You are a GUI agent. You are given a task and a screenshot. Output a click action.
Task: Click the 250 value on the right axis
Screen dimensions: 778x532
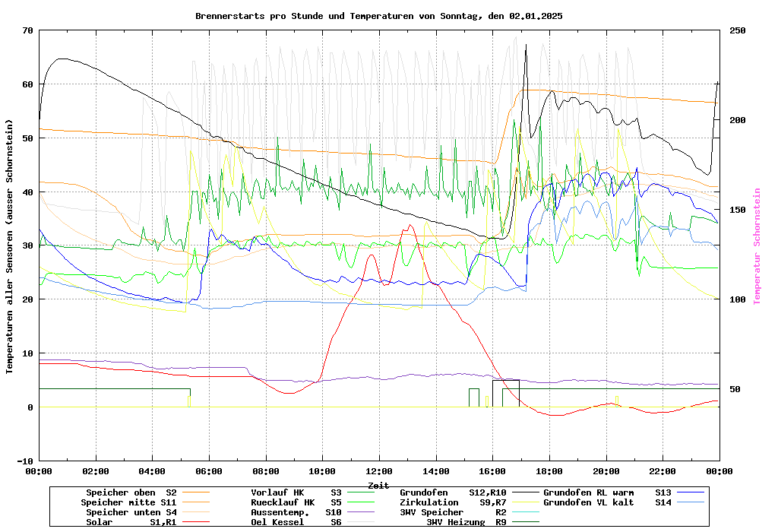click(738, 30)
